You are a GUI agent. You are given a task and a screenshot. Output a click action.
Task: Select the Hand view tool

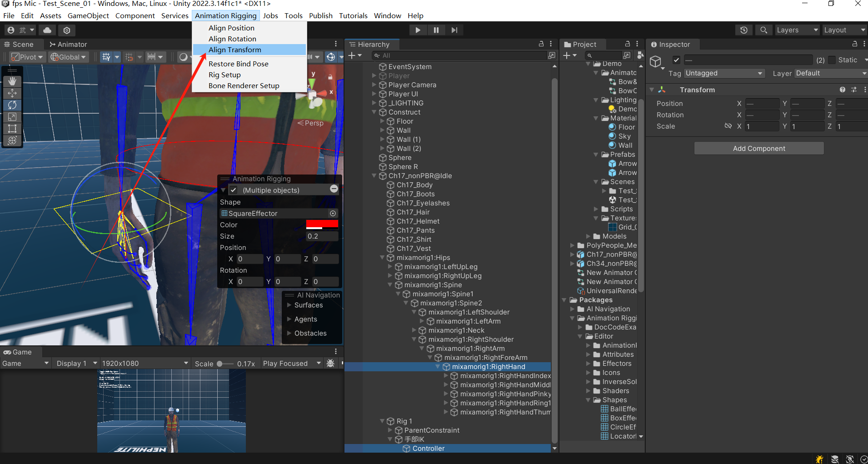coord(12,81)
